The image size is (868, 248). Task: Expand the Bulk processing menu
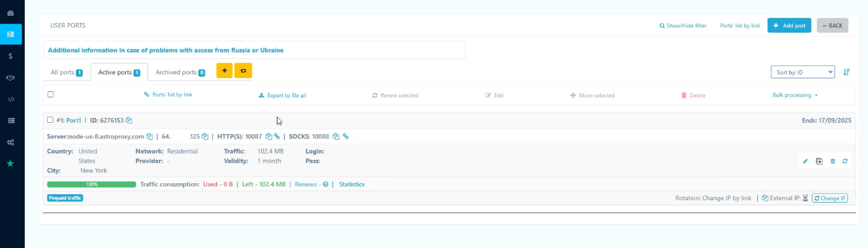[795, 95]
